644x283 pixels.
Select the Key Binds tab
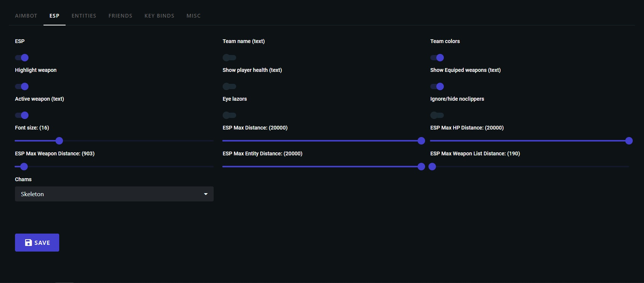pos(159,16)
